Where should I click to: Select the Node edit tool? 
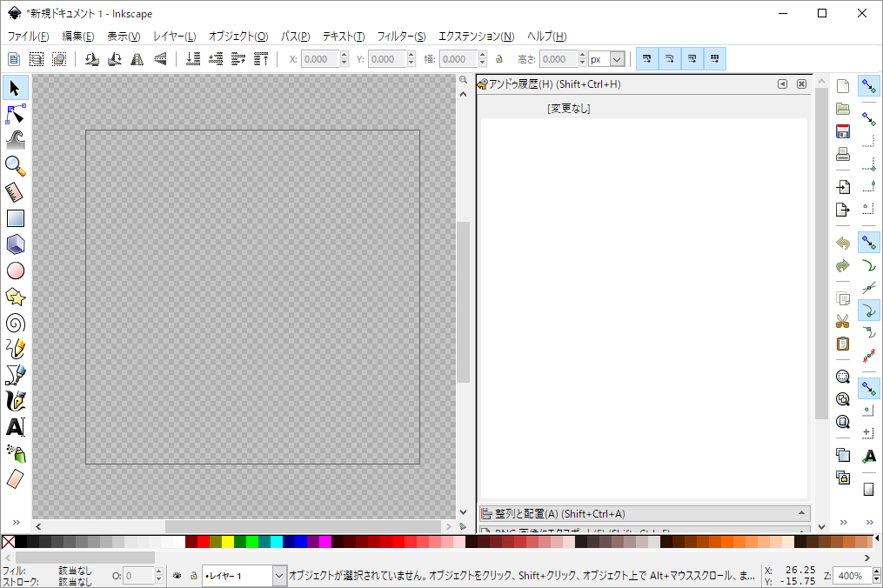coord(15,114)
